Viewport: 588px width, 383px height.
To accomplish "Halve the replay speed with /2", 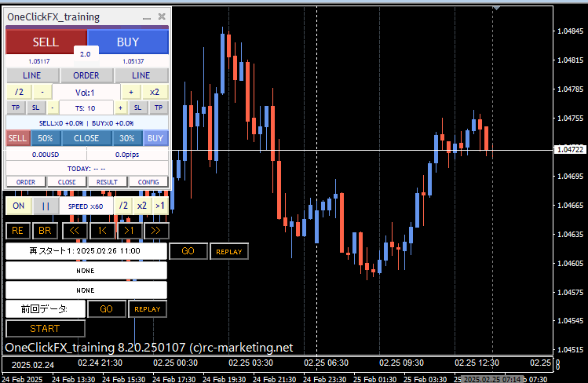I will [x=122, y=206].
